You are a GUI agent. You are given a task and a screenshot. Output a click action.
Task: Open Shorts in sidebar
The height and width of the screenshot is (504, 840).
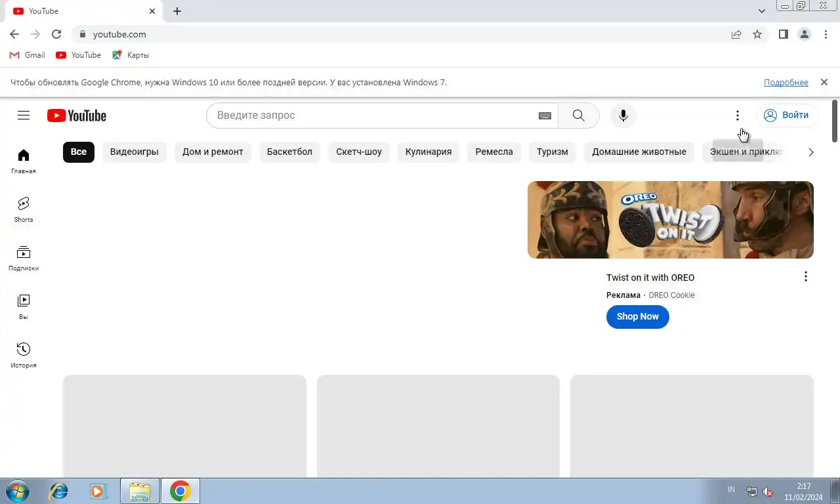pyautogui.click(x=24, y=210)
